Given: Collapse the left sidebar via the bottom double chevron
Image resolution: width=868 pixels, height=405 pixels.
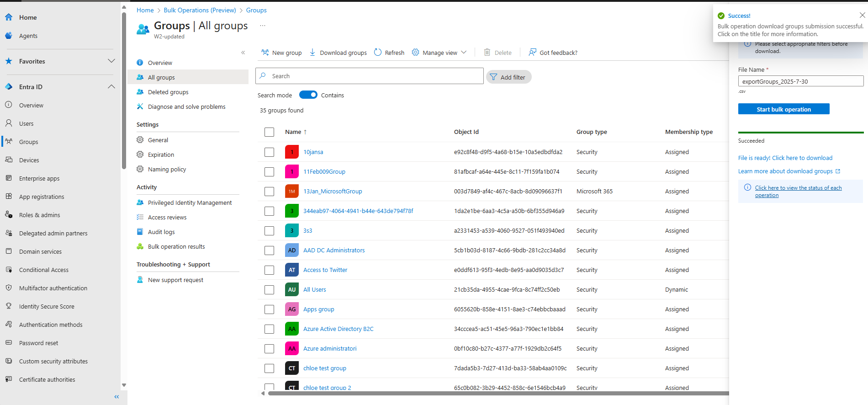Looking at the screenshot, I should (116, 397).
